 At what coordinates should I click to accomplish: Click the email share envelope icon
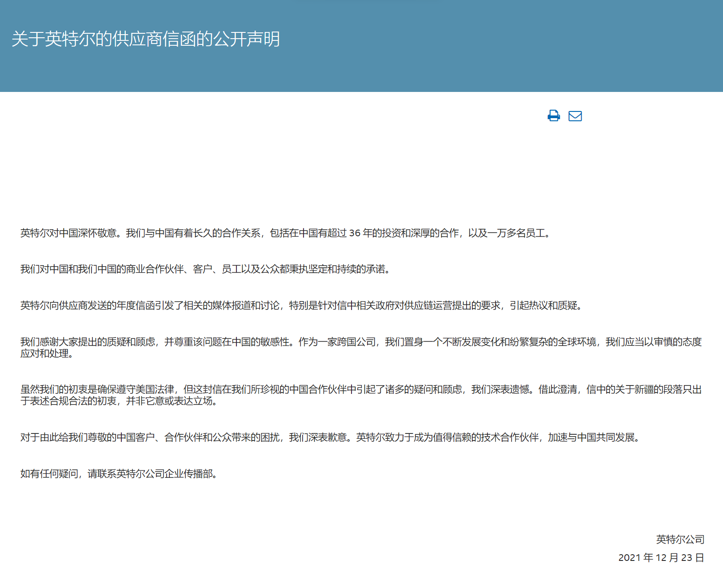point(575,116)
